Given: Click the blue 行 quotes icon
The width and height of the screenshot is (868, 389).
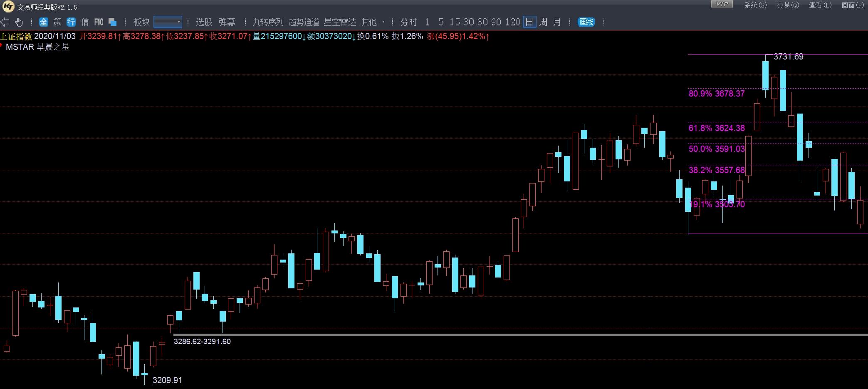Looking at the screenshot, I should pyautogui.click(x=71, y=22).
